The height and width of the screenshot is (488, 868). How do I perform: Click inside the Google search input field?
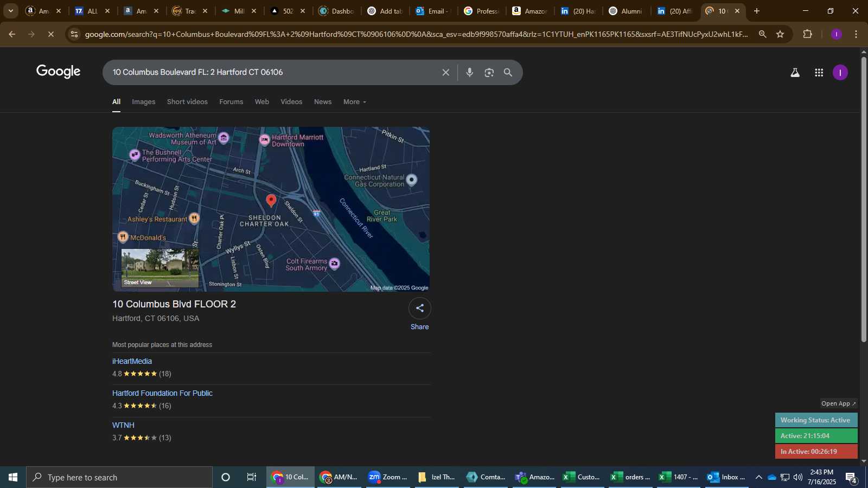[271, 73]
